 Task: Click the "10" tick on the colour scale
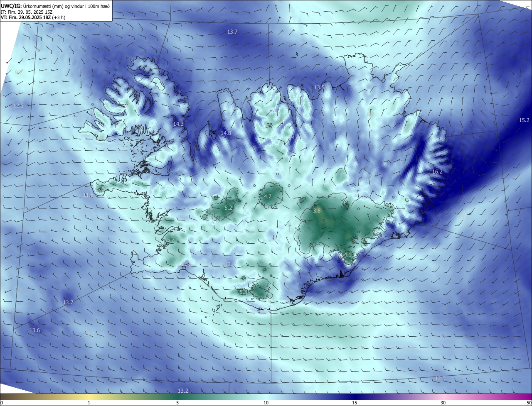click(x=266, y=403)
